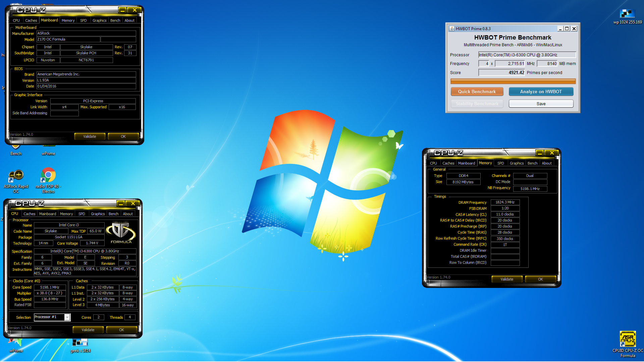Viewport: 644px width, 362px height.
Task: Open CPU tab in CPU-Z Memory window
Action: click(x=433, y=163)
